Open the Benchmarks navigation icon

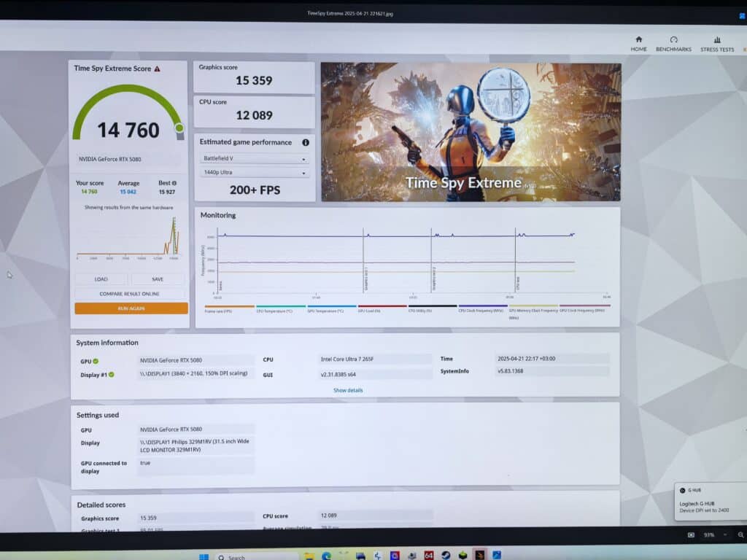(x=673, y=39)
